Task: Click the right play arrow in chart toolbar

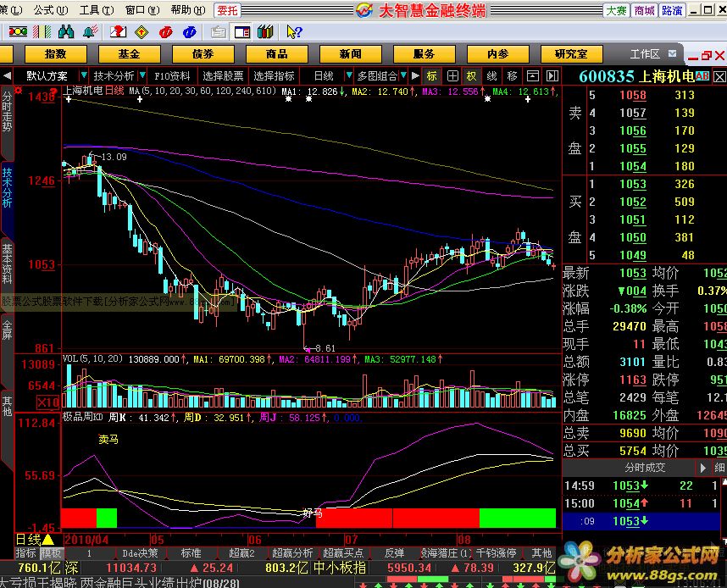Action: tap(415, 75)
